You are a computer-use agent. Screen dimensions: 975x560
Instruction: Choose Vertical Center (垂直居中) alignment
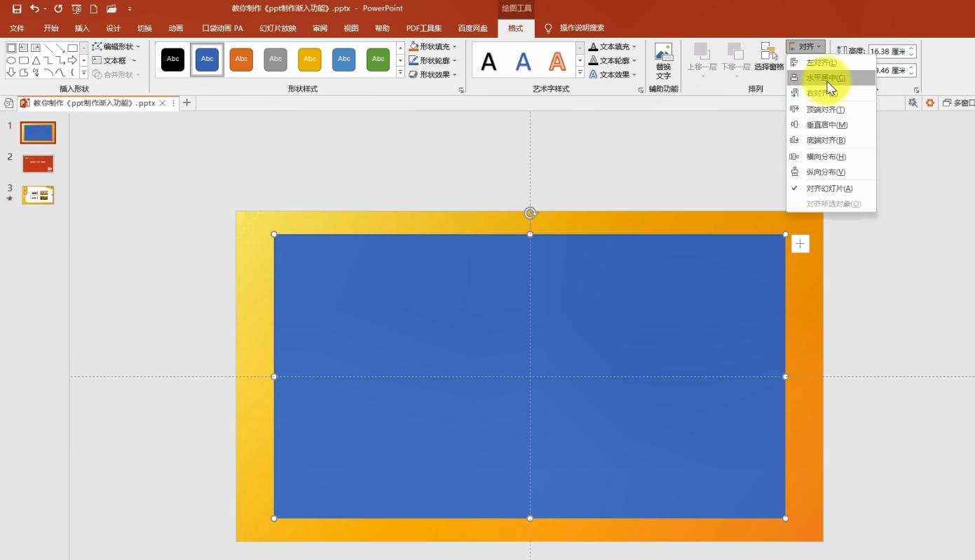(x=826, y=125)
